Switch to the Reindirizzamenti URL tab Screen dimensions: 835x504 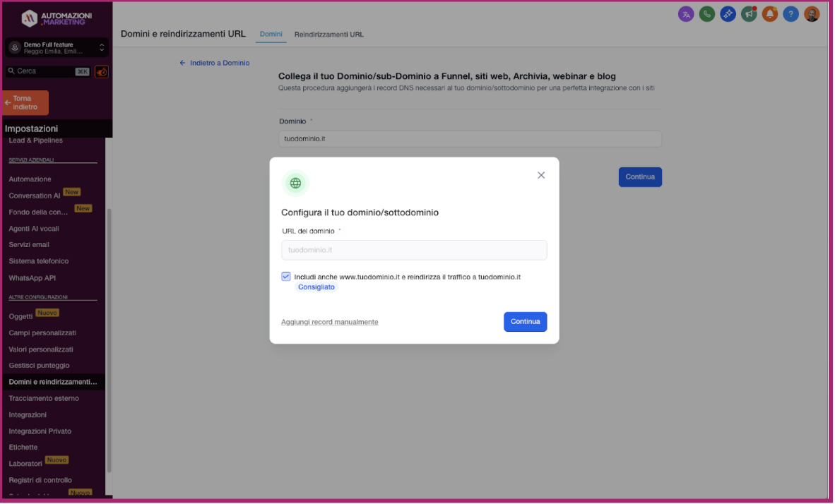point(328,34)
